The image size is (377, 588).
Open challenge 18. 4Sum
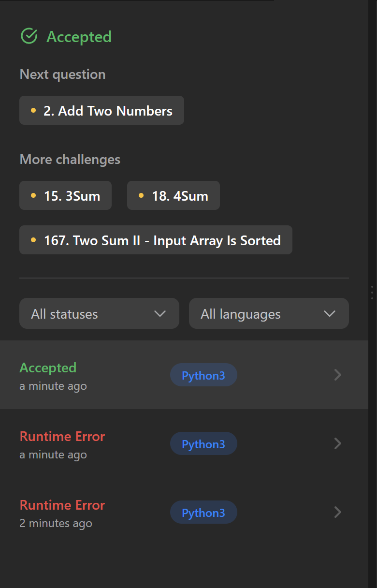[x=174, y=195]
